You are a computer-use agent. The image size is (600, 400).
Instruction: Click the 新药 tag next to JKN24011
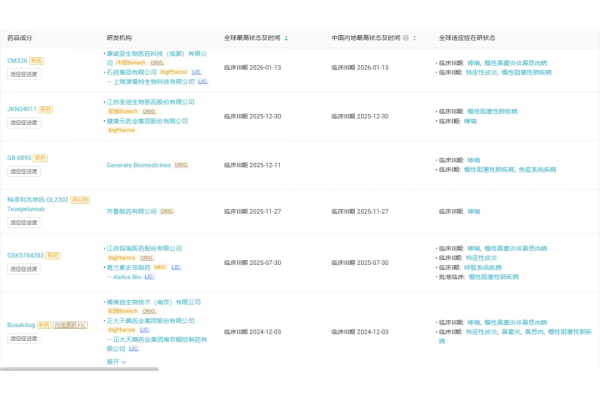(x=46, y=109)
